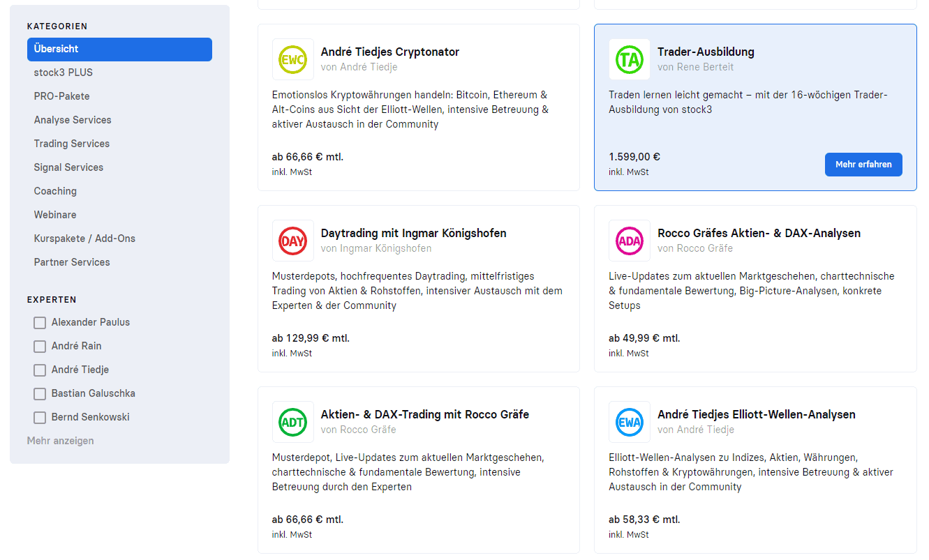Click the green ADT trading icon
The height and width of the screenshot is (560, 929).
(x=292, y=422)
